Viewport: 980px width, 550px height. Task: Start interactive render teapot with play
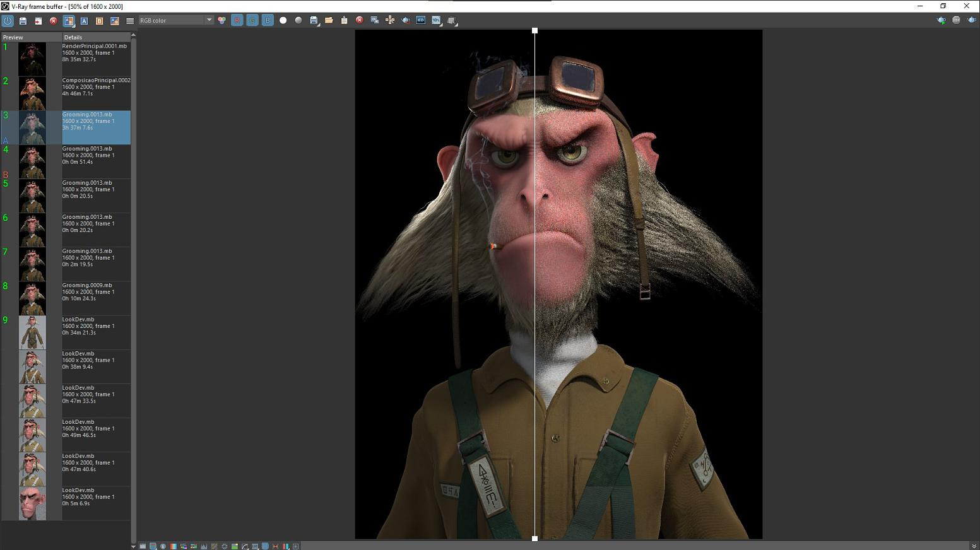pos(942,20)
